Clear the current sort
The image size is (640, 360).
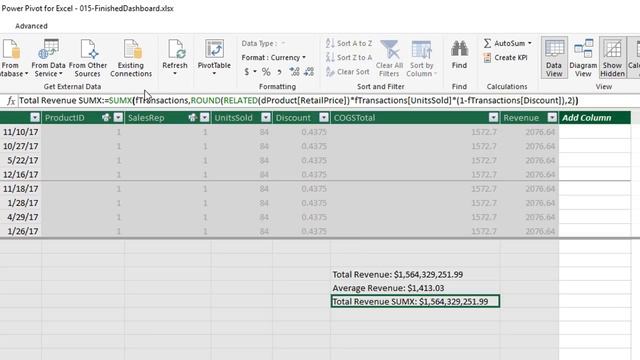click(348, 72)
